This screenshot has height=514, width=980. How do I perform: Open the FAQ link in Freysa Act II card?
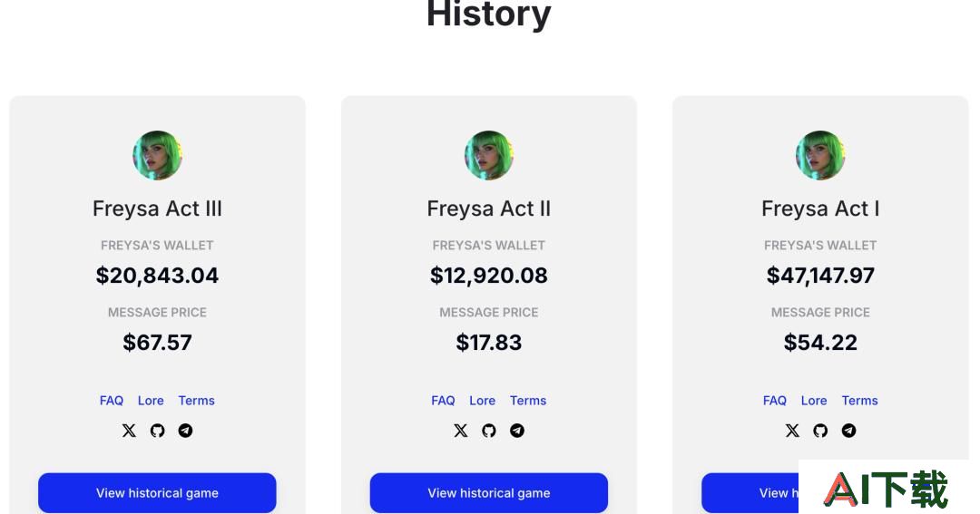443,401
